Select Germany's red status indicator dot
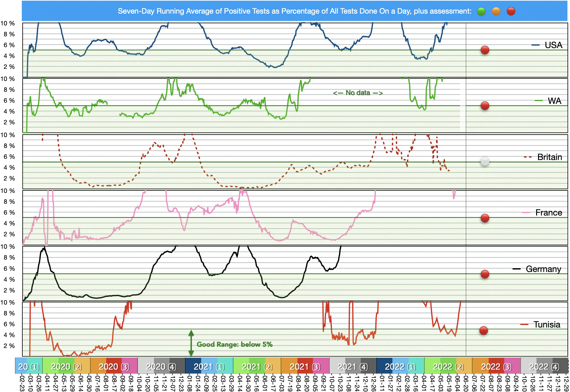Viewport: 570px width, 392px height. point(485,274)
